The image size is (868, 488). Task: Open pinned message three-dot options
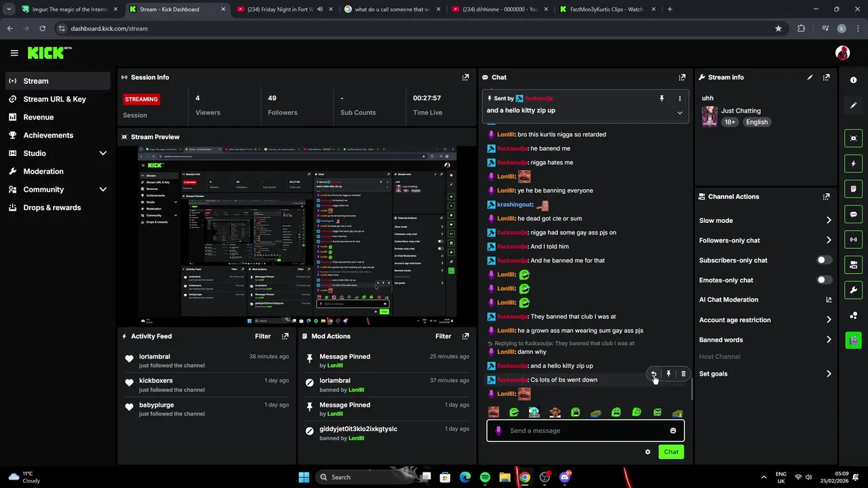click(679, 98)
